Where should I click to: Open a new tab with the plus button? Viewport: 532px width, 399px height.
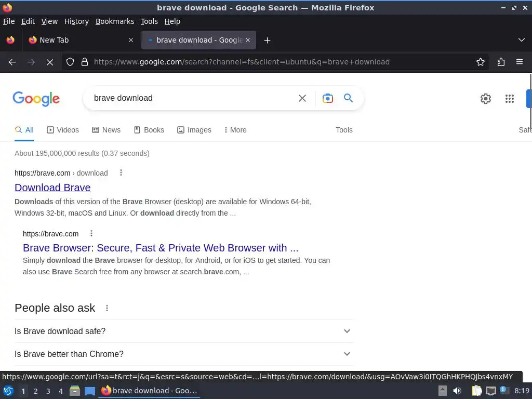tap(268, 41)
